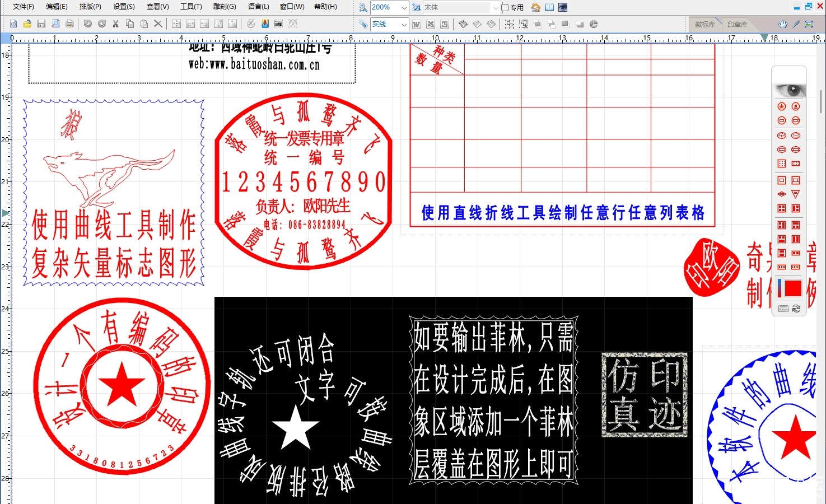Select the inverted triangle stamp template

(x=796, y=194)
